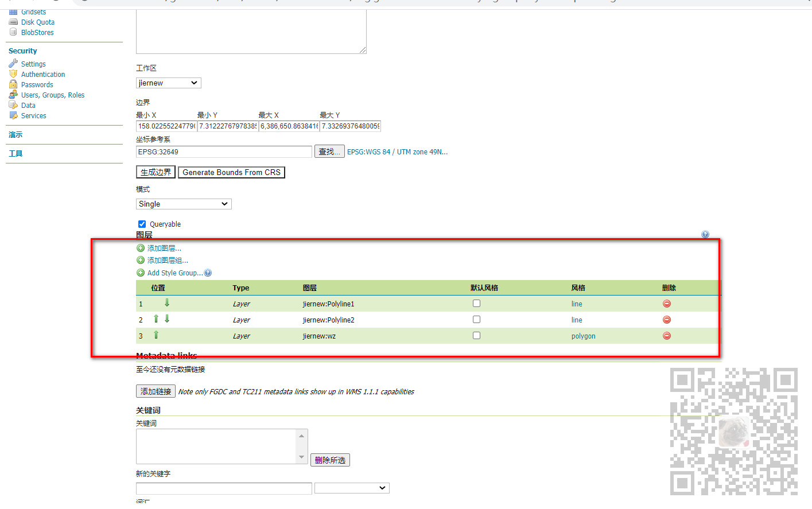Click the large description textarea
Screen dimensions: 812x509
pos(251,32)
